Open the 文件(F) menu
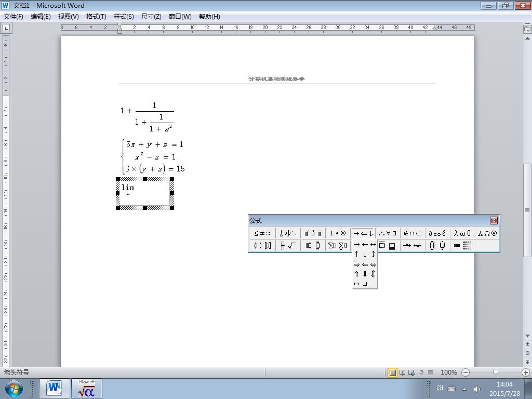The width and height of the screenshot is (532, 399). [x=14, y=17]
